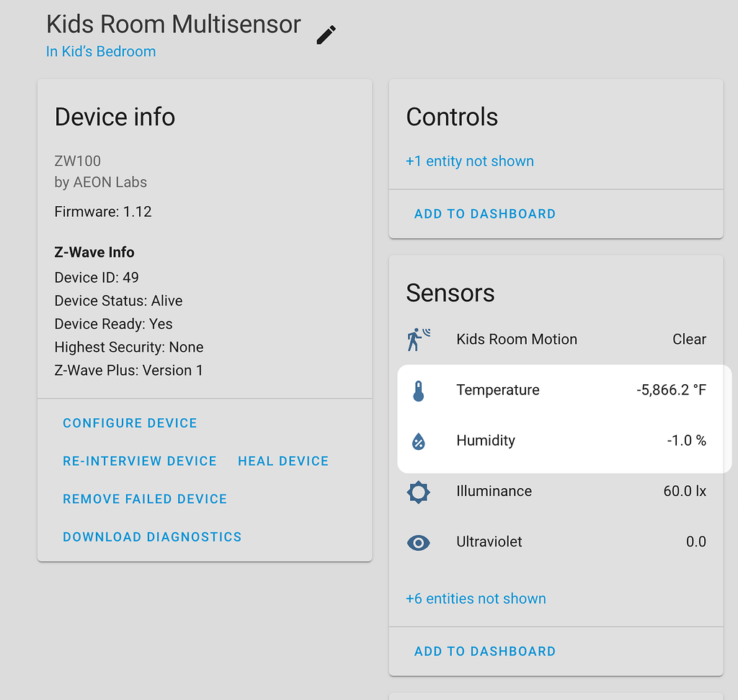Click the motion sensor icon for Kids Room Motion
Viewport: 738px width, 700px height.
(418, 339)
